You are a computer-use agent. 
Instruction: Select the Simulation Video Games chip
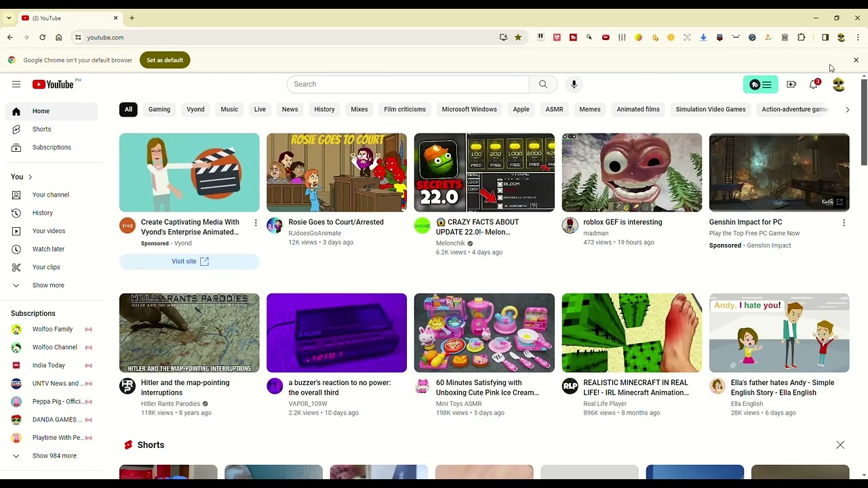point(711,109)
